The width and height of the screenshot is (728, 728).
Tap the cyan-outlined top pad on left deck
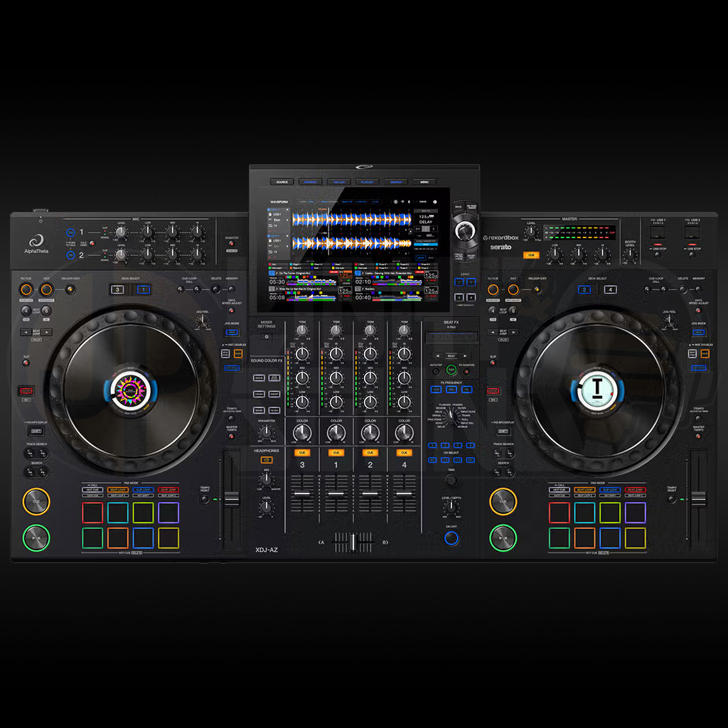pos(118,513)
